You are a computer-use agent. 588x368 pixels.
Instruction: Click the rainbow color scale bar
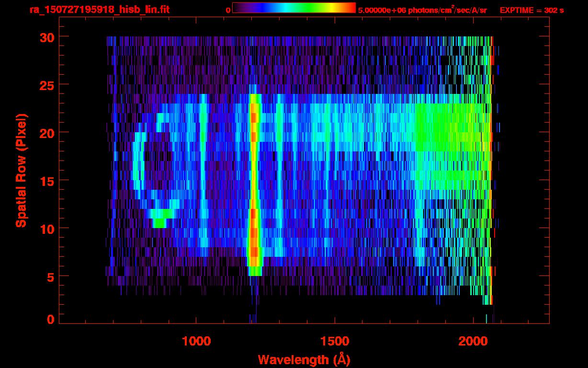(x=294, y=8)
